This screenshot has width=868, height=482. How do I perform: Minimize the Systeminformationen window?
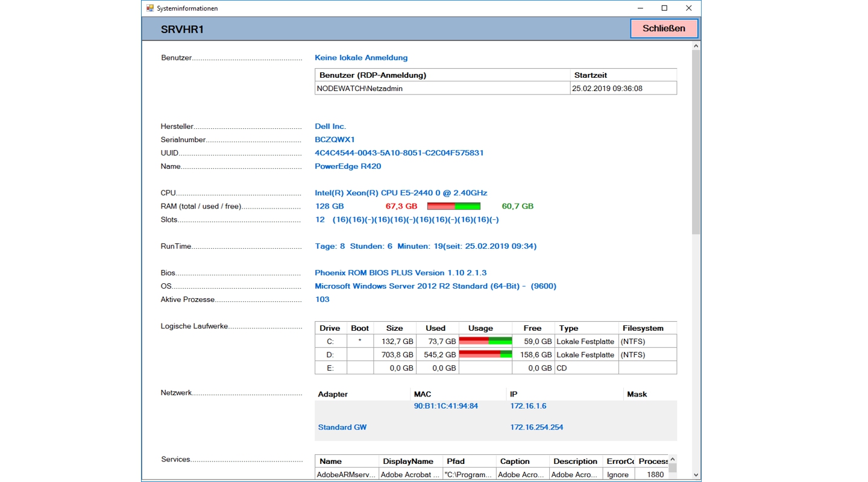[640, 8]
